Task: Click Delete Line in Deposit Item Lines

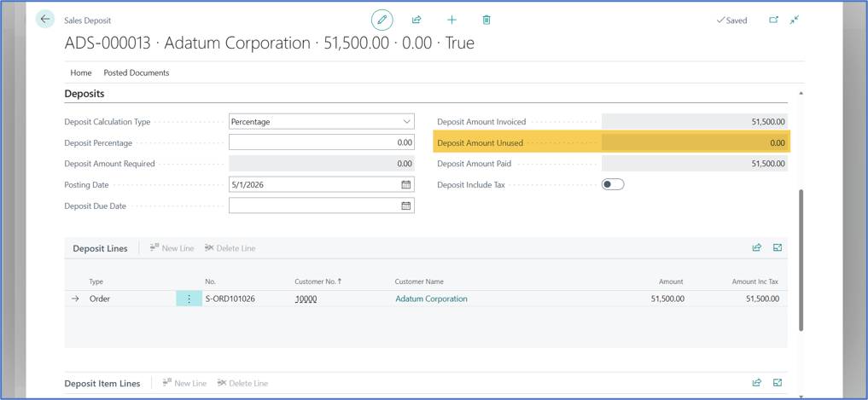Action: 242,383
